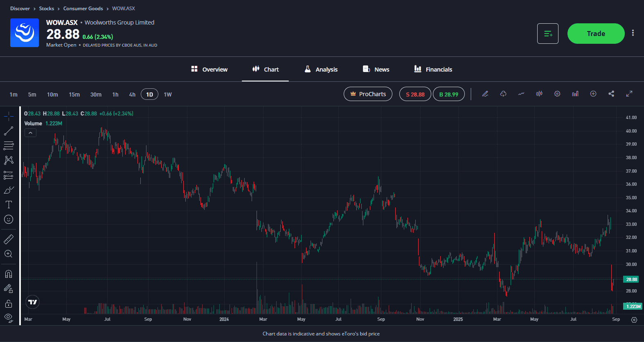The height and width of the screenshot is (342, 644).
Task: Toggle visibility of all drawings
Action: [9, 317]
